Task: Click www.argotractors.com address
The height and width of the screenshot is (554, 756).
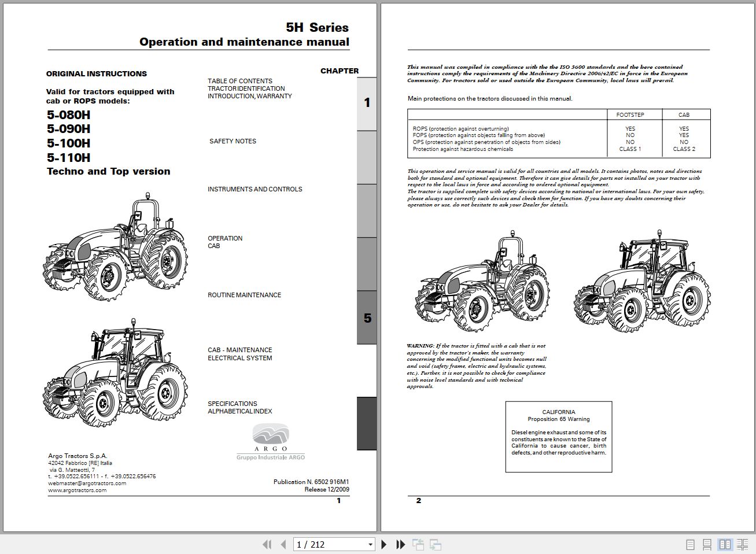Action: [77, 490]
